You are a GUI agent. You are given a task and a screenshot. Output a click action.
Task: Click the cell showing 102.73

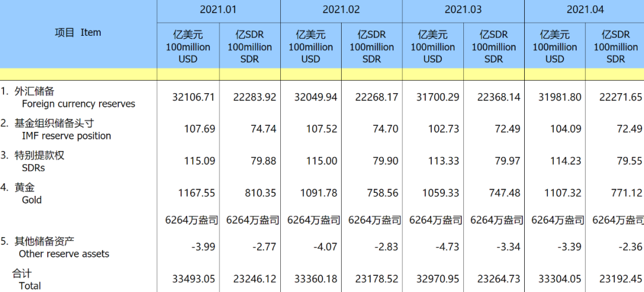click(x=445, y=129)
